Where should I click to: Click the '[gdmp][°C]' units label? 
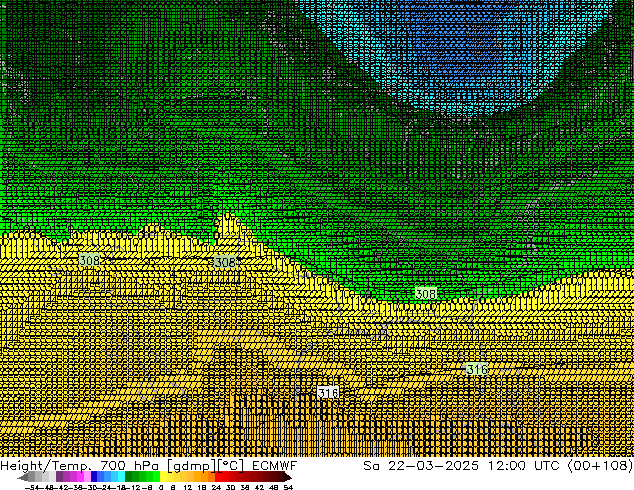tap(205, 466)
